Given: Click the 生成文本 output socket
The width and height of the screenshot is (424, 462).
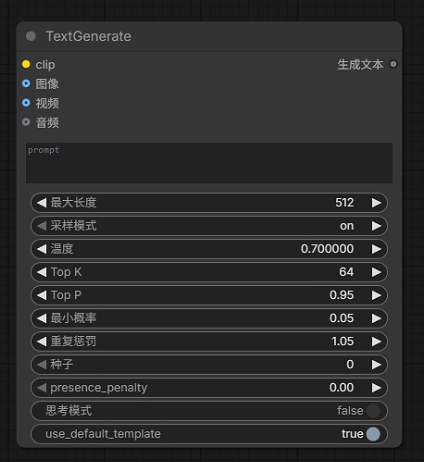Looking at the screenshot, I should pos(394,64).
